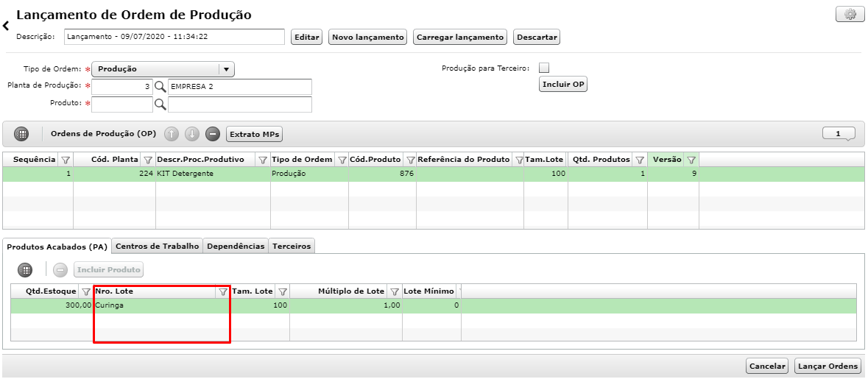Click Novo lançamento button
Image resolution: width=868 pixels, height=379 pixels.
point(368,37)
